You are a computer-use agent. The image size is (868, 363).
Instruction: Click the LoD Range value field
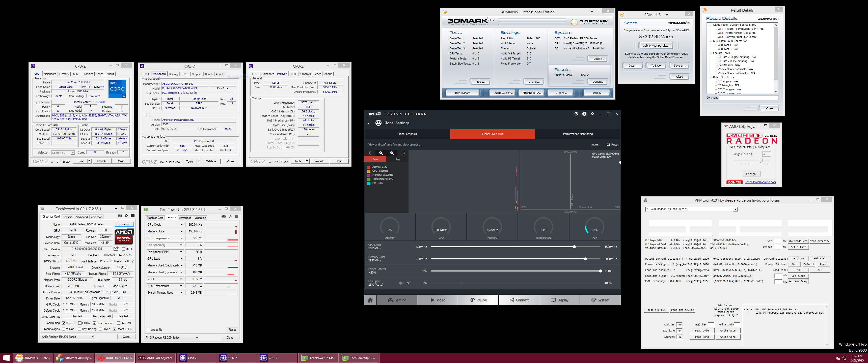[x=766, y=154]
